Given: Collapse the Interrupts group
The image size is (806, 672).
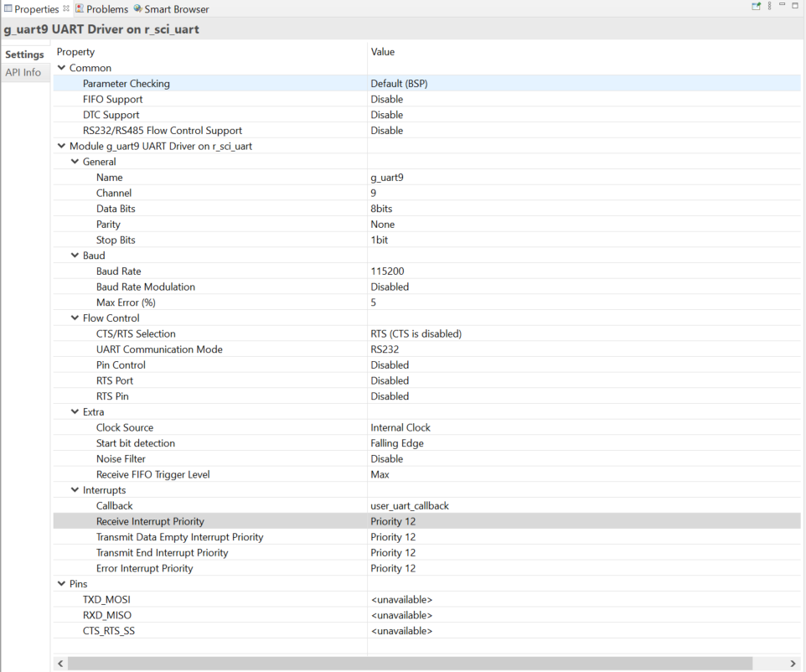Looking at the screenshot, I should (75, 490).
